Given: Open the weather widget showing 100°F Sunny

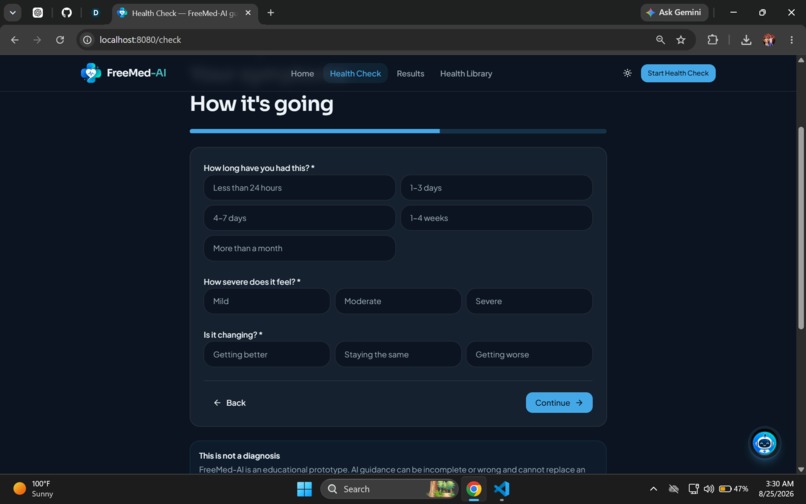Looking at the screenshot, I should point(33,489).
